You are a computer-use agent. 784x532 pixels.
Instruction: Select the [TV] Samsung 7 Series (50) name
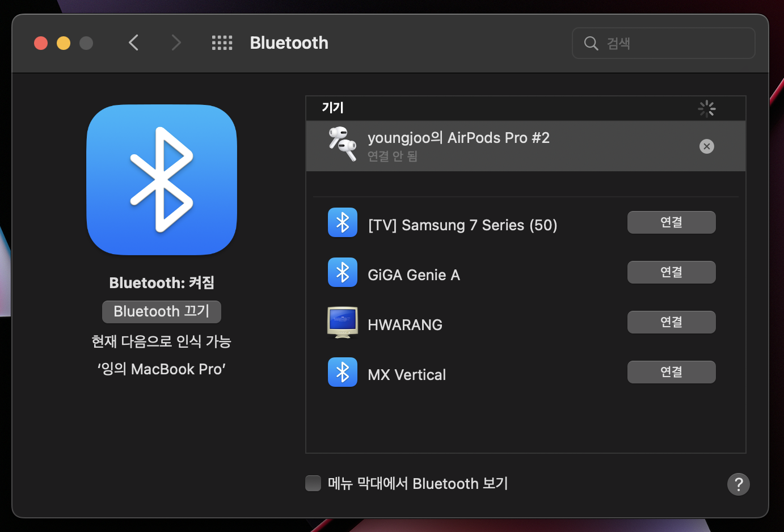pyautogui.click(x=462, y=225)
